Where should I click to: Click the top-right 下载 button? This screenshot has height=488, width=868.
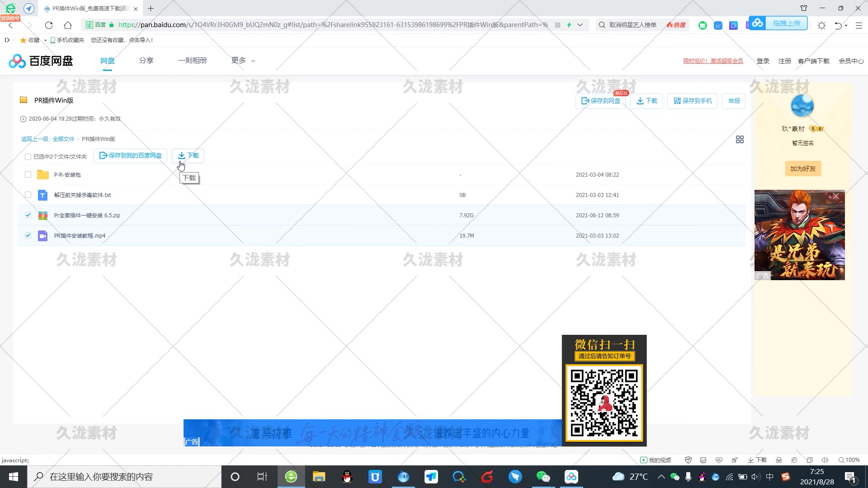click(646, 101)
